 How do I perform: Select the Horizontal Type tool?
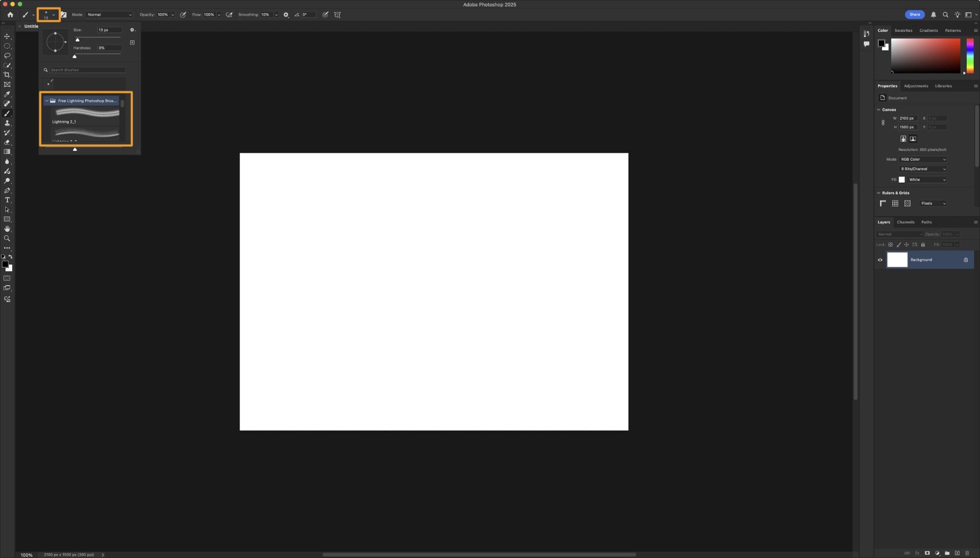click(7, 200)
